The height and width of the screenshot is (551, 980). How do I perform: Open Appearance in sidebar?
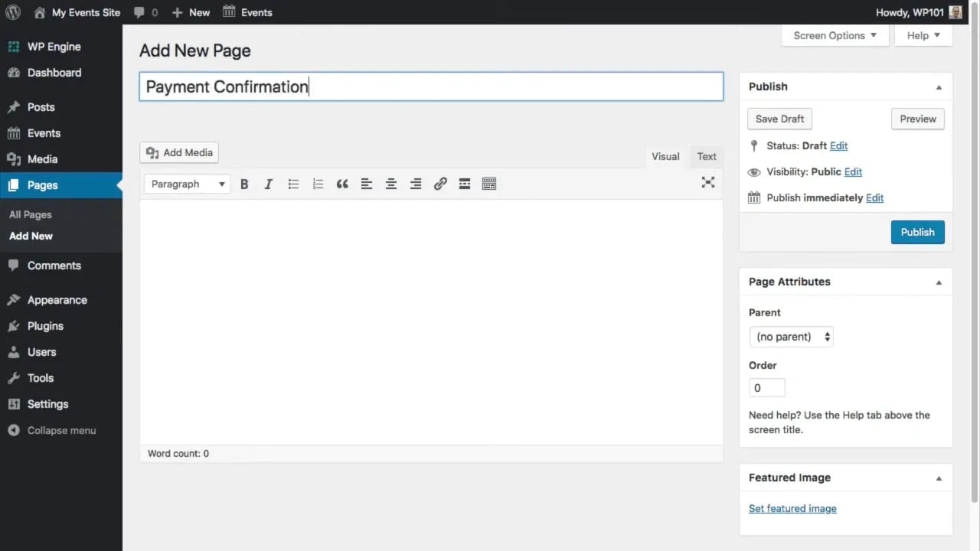61,300
